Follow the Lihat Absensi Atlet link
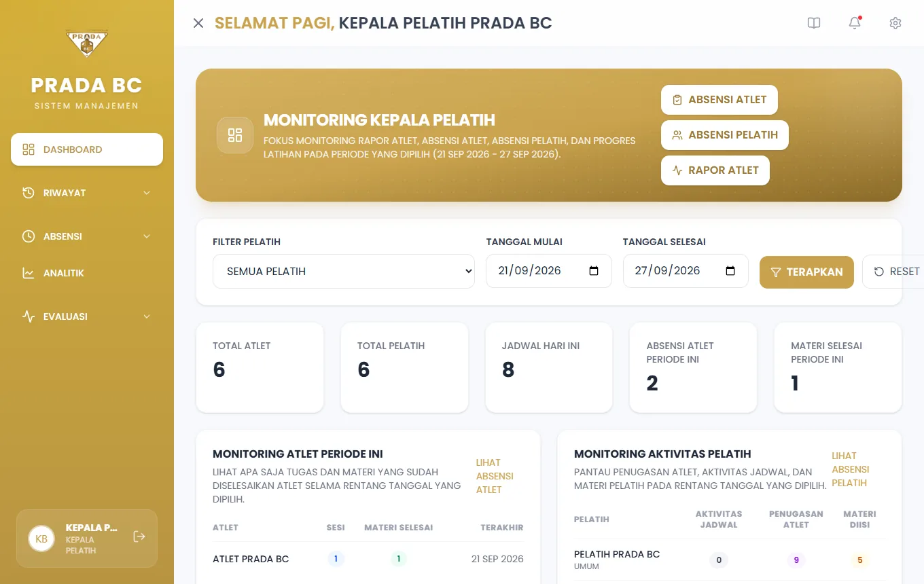This screenshot has width=924, height=584. (495, 476)
